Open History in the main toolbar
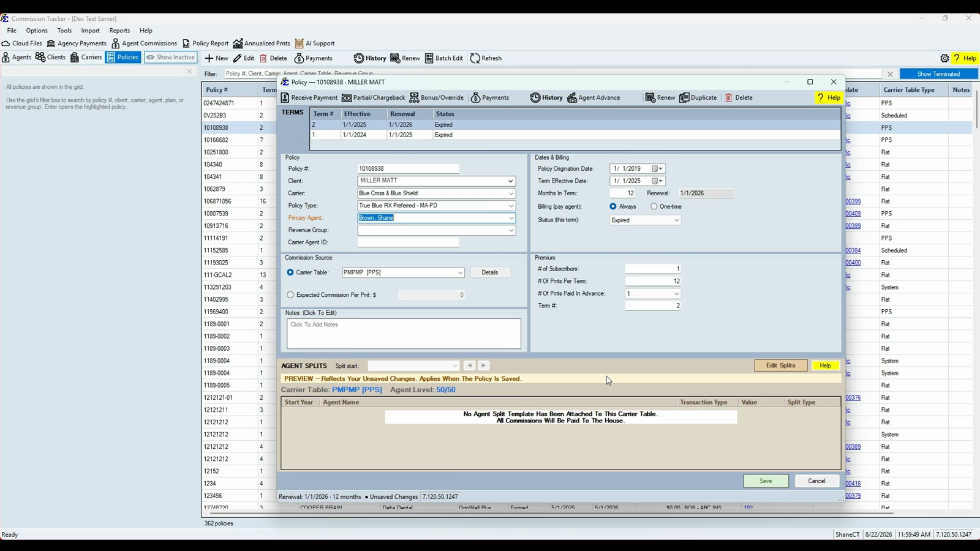 click(370, 58)
